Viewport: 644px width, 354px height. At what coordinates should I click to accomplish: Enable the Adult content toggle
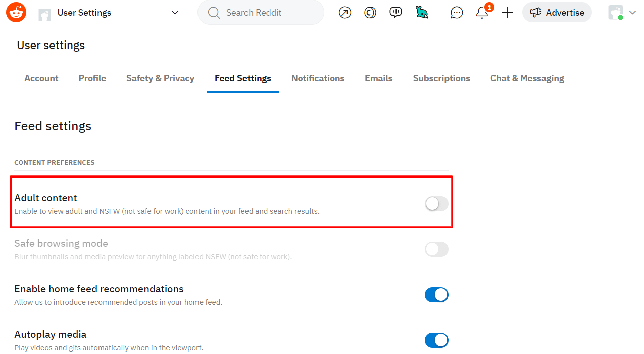[436, 204]
